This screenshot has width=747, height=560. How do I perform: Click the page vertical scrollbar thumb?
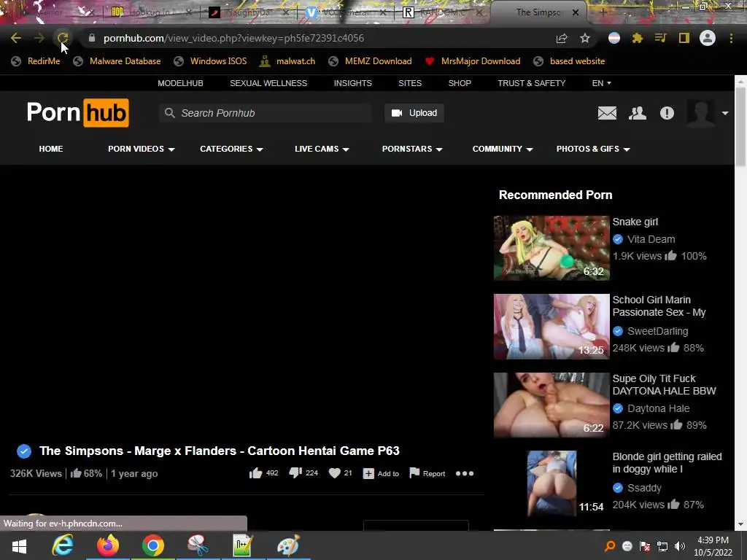point(740,126)
